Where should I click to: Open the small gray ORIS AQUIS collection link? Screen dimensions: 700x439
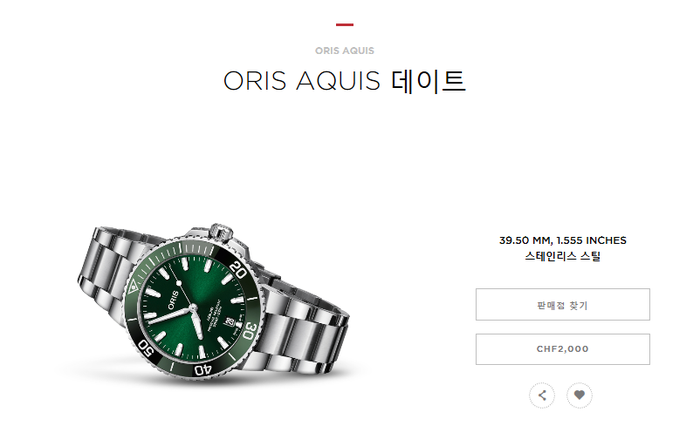345,51
